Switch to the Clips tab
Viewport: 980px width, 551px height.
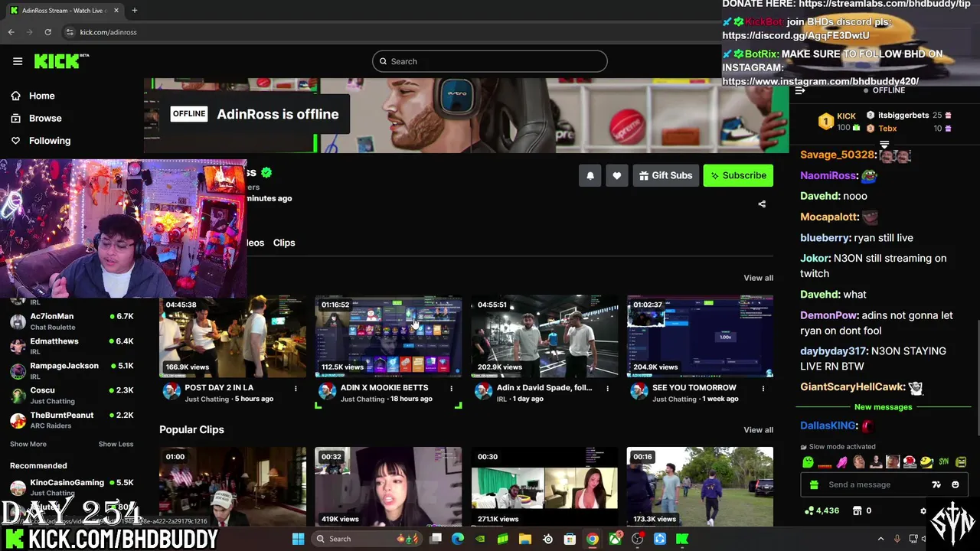[284, 243]
